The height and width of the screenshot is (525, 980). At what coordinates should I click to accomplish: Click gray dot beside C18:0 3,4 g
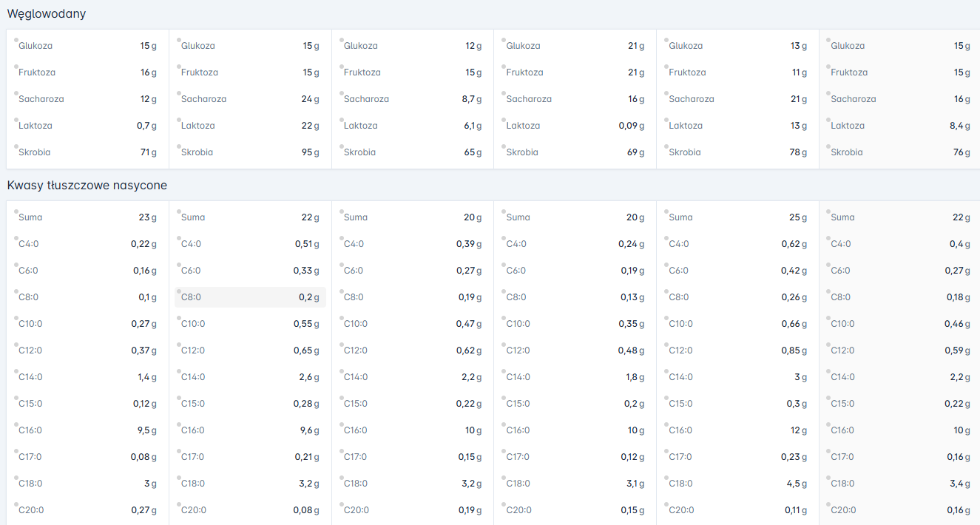pyautogui.click(x=828, y=478)
